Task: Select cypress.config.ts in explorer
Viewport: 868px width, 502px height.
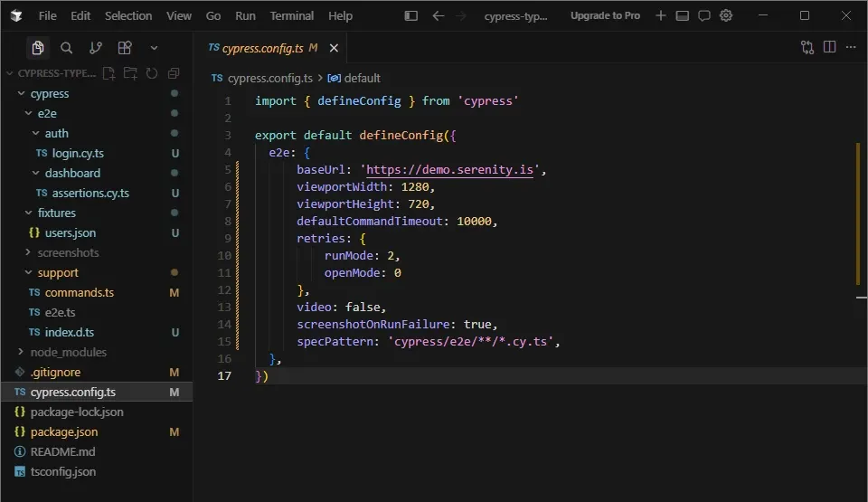Action: 97,393
